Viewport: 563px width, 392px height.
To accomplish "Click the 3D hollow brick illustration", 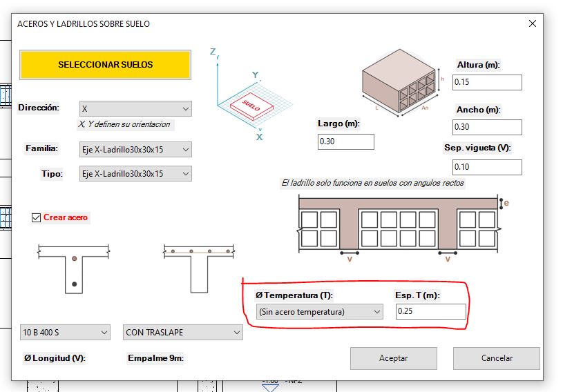I will point(401,84).
